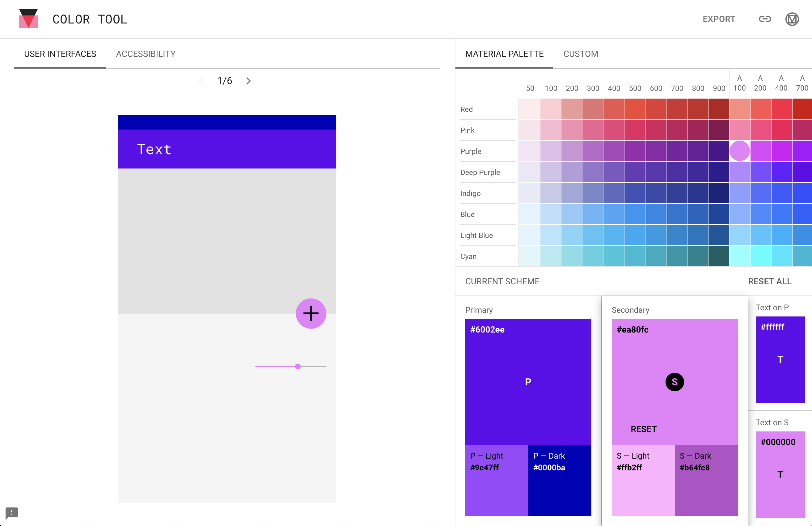Pick the selected Purple A100 swatch
The height and width of the screenshot is (526, 812).
739,151
